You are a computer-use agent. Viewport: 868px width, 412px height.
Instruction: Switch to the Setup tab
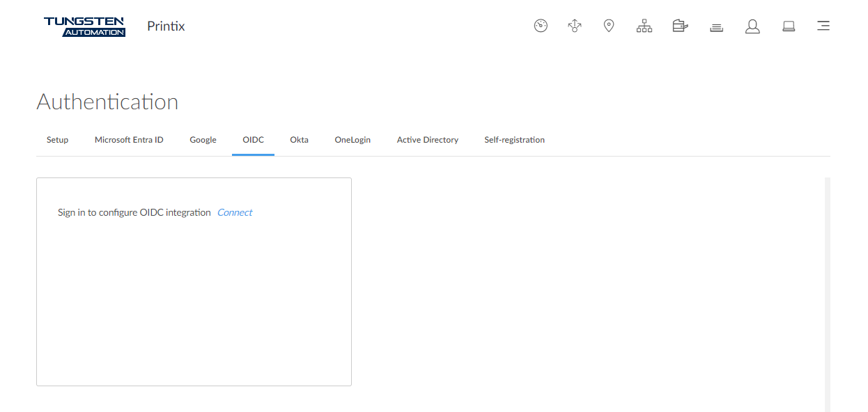coord(57,140)
